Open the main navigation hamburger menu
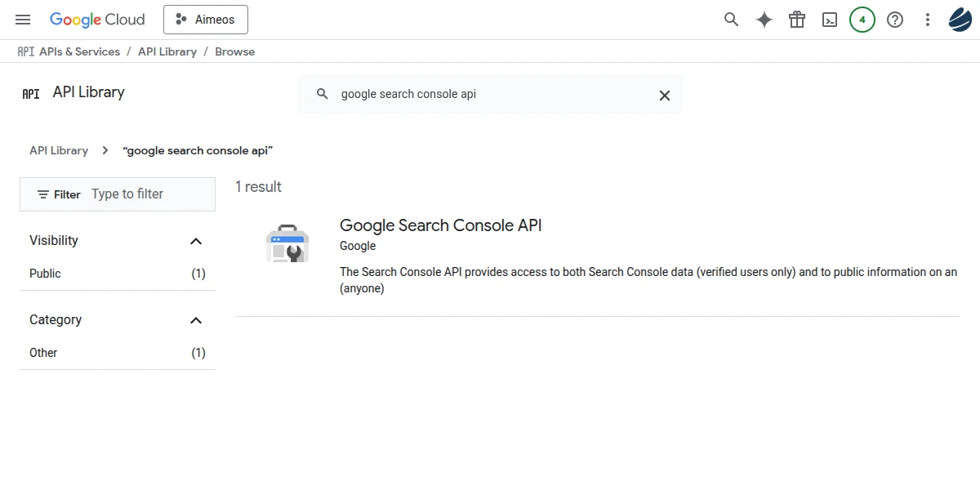This screenshot has height=490, width=980. tap(23, 20)
